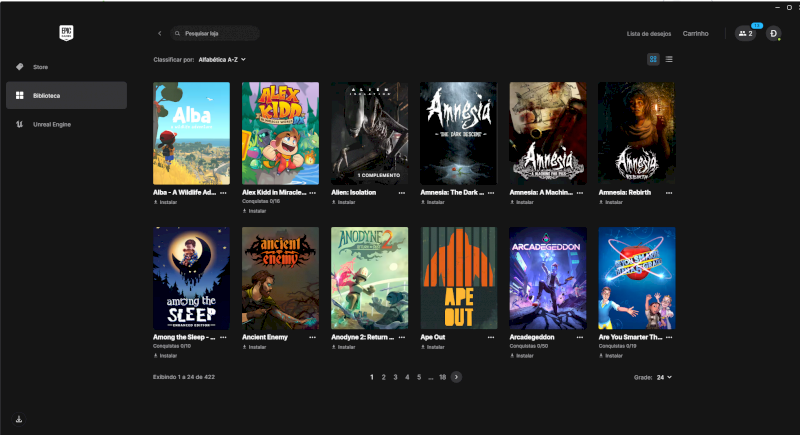Open options menu for Amnesia: Rebirth
The width and height of the screenshot is (800, 435).
tap(670, 191)
